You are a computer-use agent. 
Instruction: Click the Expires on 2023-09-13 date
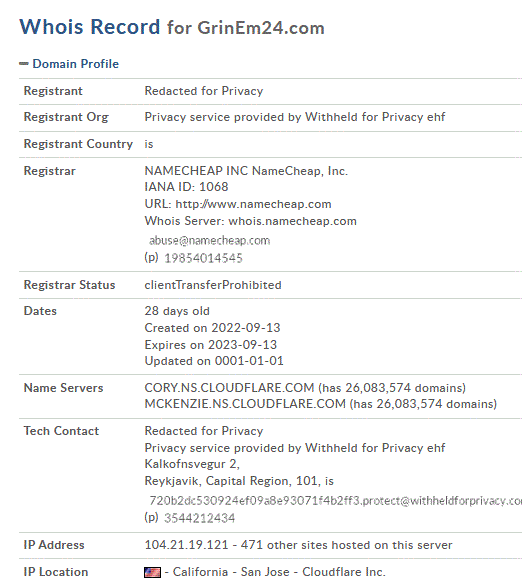211,345
